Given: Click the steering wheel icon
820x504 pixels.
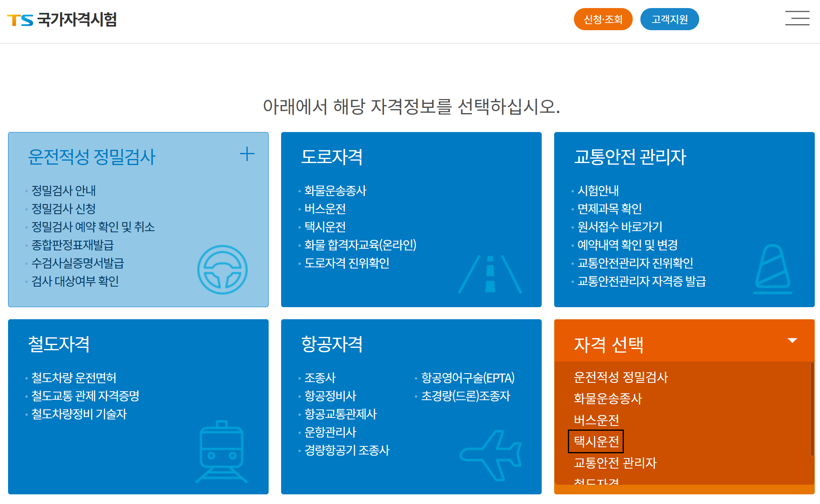Looking at the screenshot, I should pos(222,269).
